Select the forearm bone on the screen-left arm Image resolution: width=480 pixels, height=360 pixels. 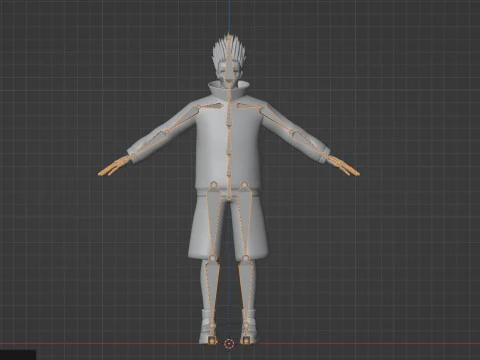[149, 144]
